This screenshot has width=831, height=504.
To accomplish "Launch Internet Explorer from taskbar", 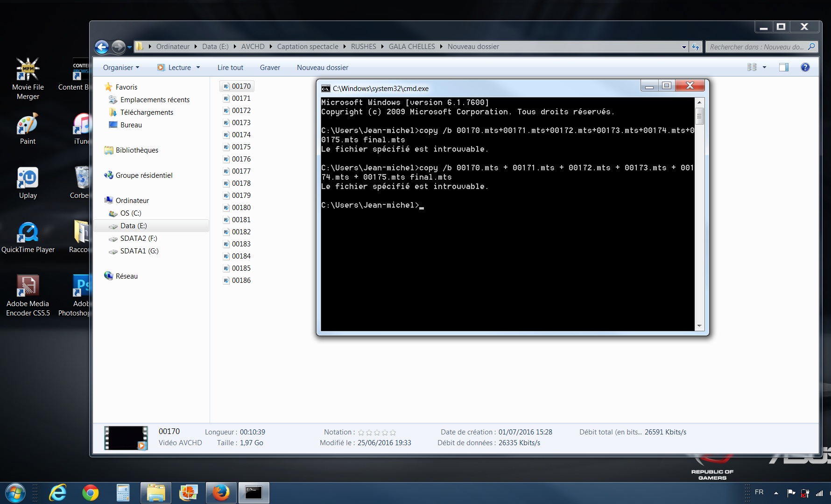I will coord(58,493).
